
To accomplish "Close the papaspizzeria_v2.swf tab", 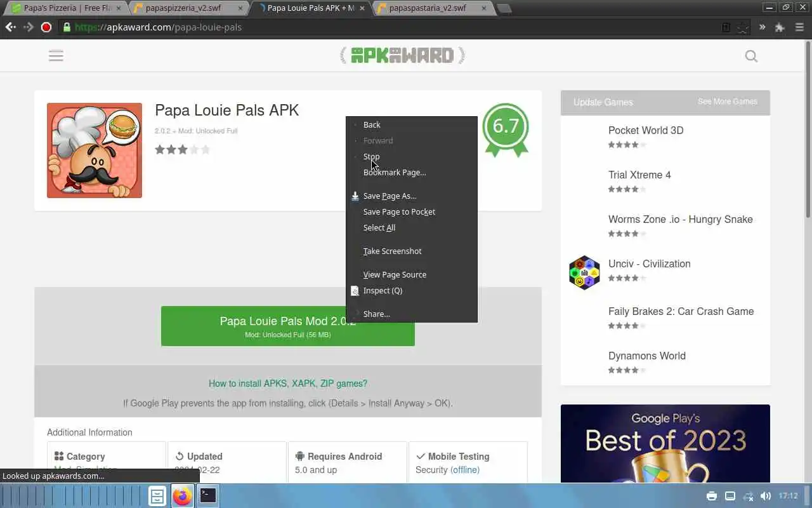I will pos(241,8).
